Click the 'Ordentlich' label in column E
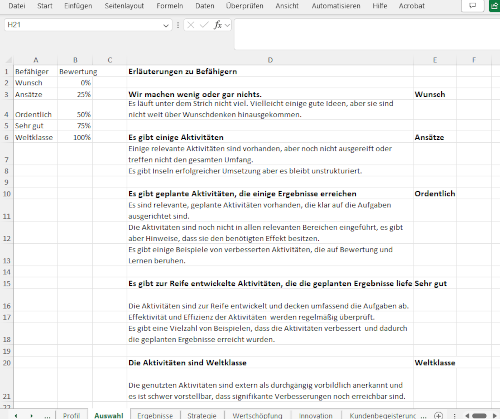This screenshot has height=419, width=500. click(435, 194)
